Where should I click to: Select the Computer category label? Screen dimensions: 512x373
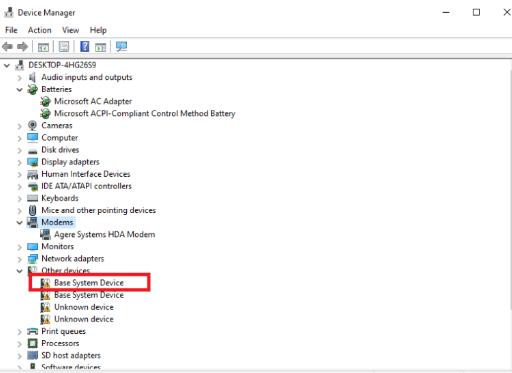60,138
